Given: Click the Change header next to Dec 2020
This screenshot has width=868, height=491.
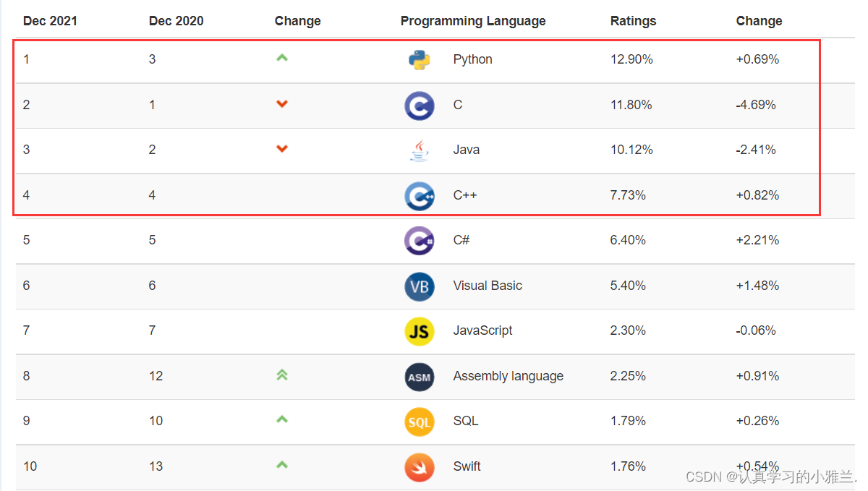Looking at the screenshot, I should point(297,22).
